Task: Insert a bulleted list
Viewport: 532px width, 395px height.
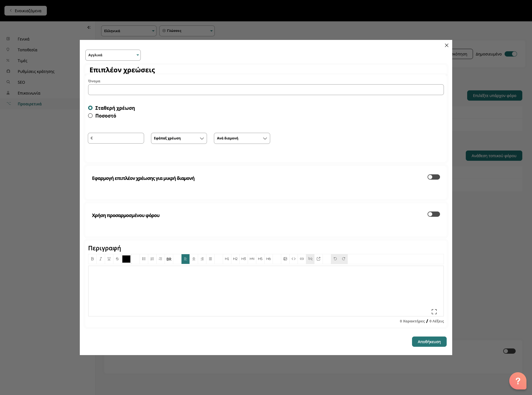Action: (144, 259)
